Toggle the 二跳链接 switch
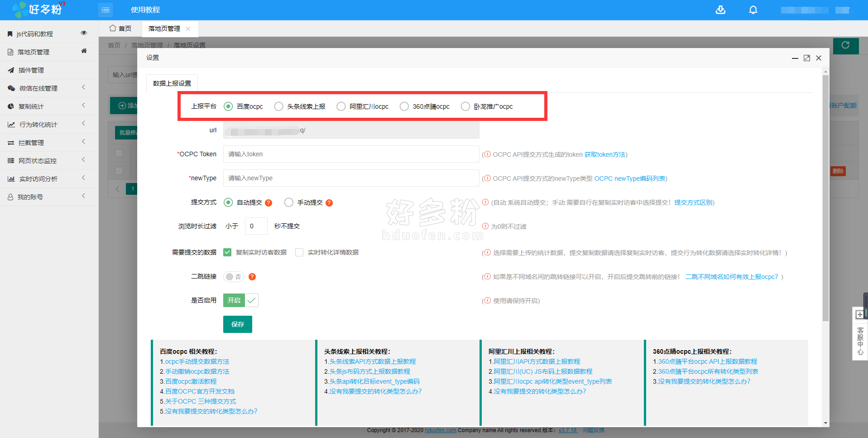This screenshot has height=438, width=868. (x=234, y=277)
